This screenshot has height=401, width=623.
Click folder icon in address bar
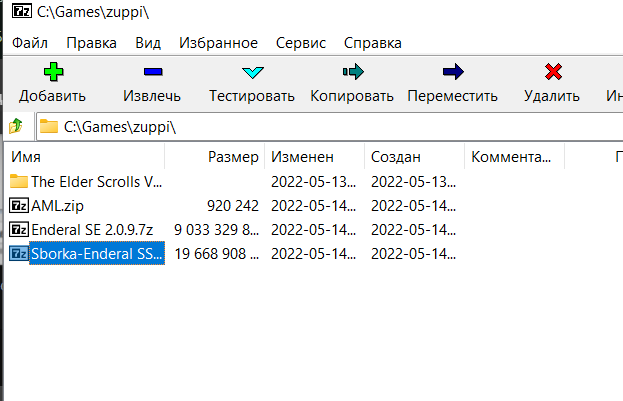point(49,126)
